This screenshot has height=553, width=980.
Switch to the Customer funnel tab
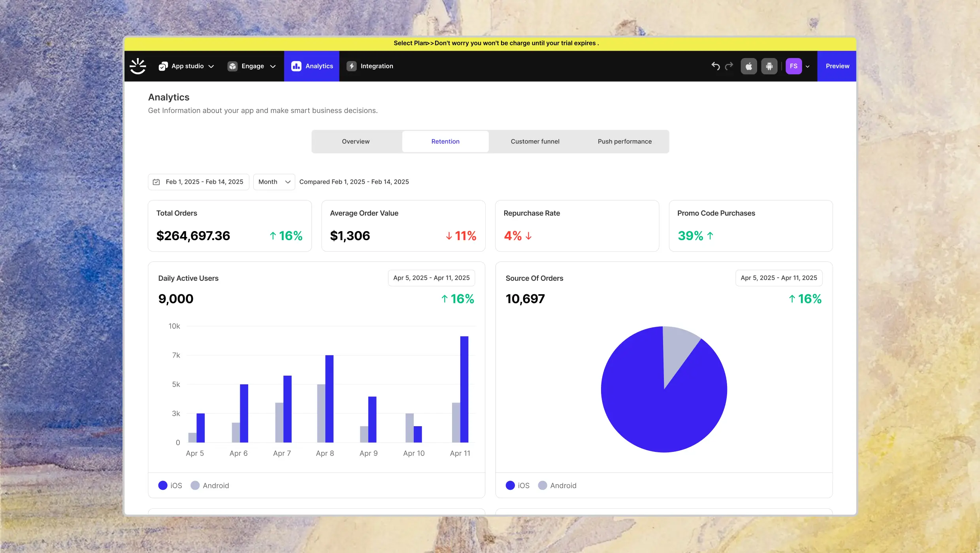tap(535, 141)
